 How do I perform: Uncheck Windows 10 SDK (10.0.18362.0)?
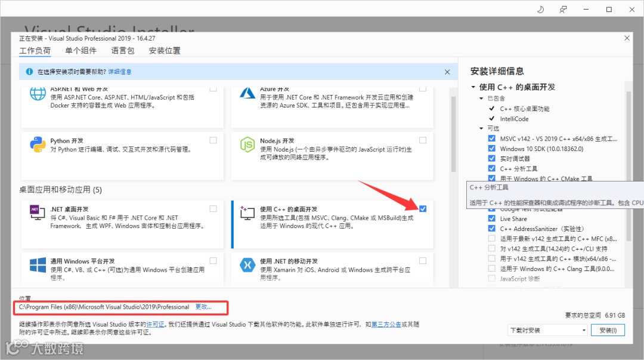pyautogui.click(x=491, y=149)
